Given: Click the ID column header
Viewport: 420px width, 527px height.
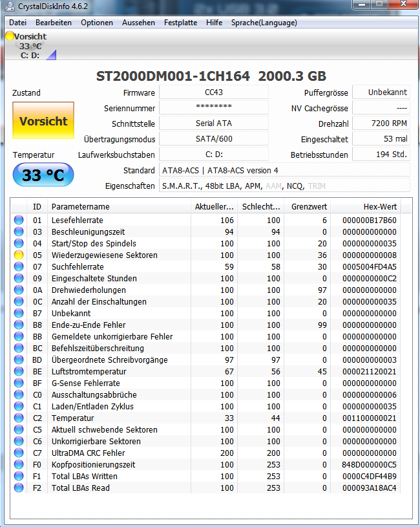Looking at the screenshot, I should click(37, 206).
